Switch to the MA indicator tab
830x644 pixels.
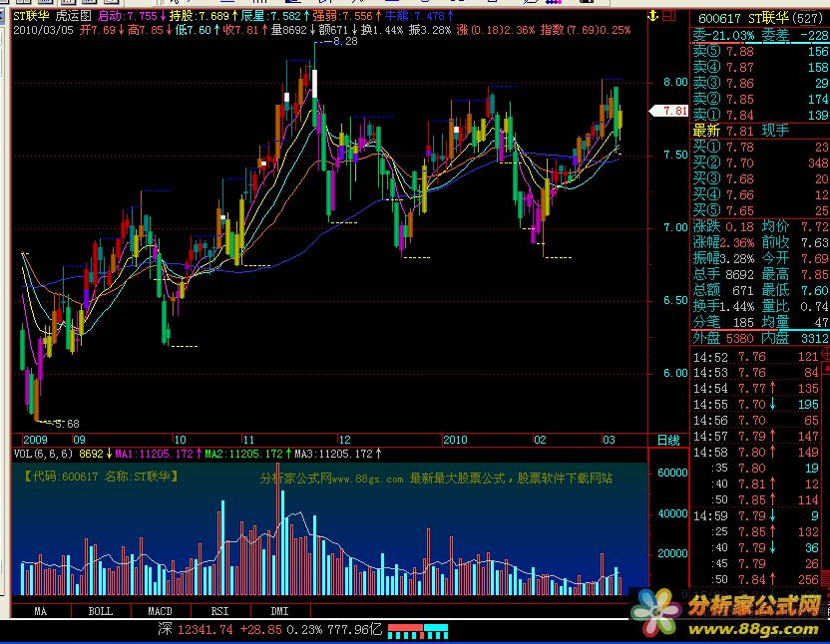pos(41,610)
